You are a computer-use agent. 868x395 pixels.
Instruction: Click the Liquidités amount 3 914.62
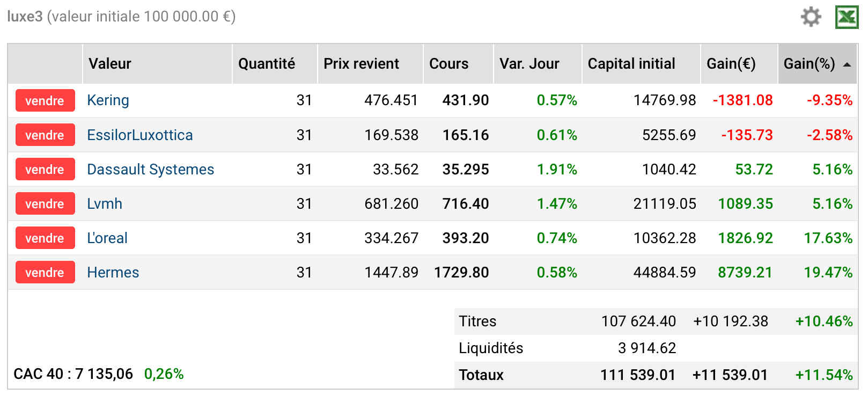tap(647, 348)
